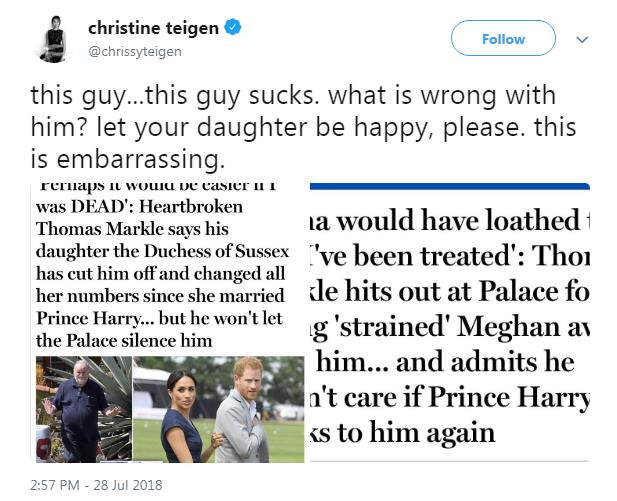Viewport: 617px width, 501px height.
Task: Click the blue verified badge
Action: coord(233,28)
